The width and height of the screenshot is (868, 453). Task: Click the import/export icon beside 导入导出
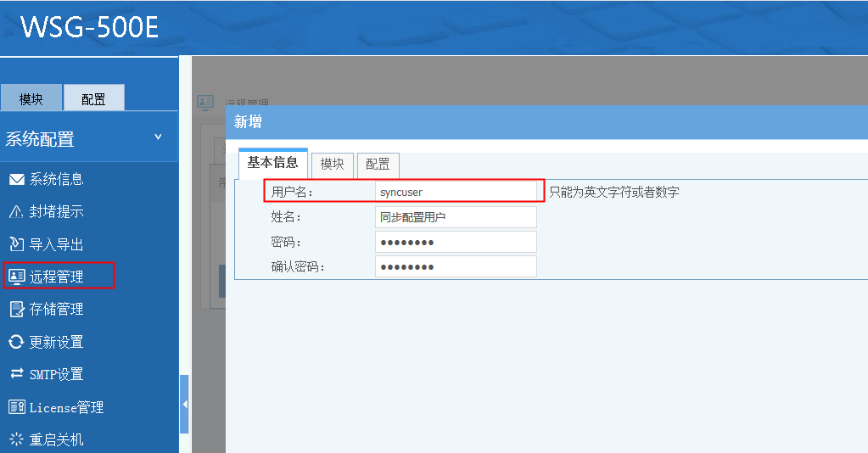click(x=16, y=244)
